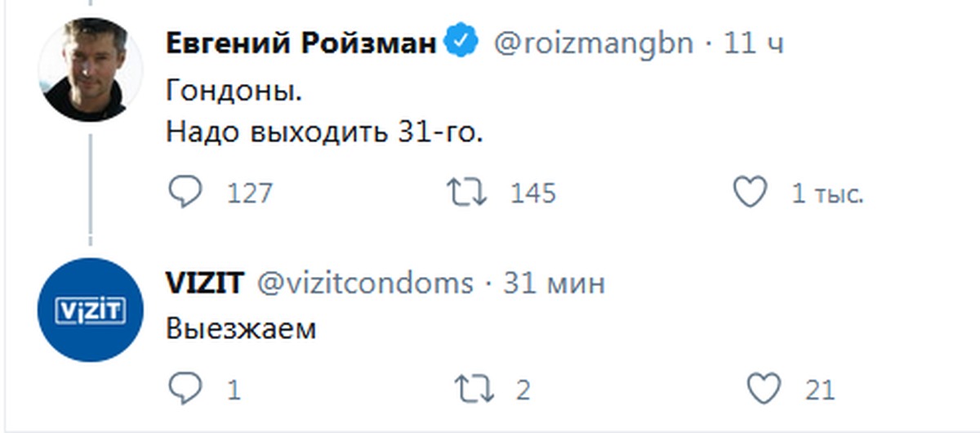Click the VIZIT account name
The height and width of the screenshot is (433, 980).
(x=204, y=283)
